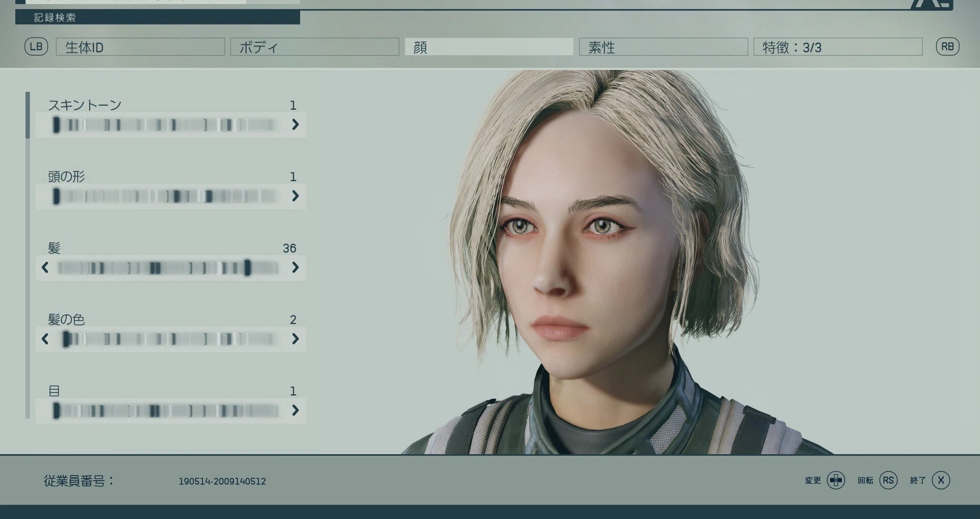The height and width of the screenshot is (519, 980).
Task: Advance スキントーン with right arrow
Action: pyautogui.click(x=295, y=125)
